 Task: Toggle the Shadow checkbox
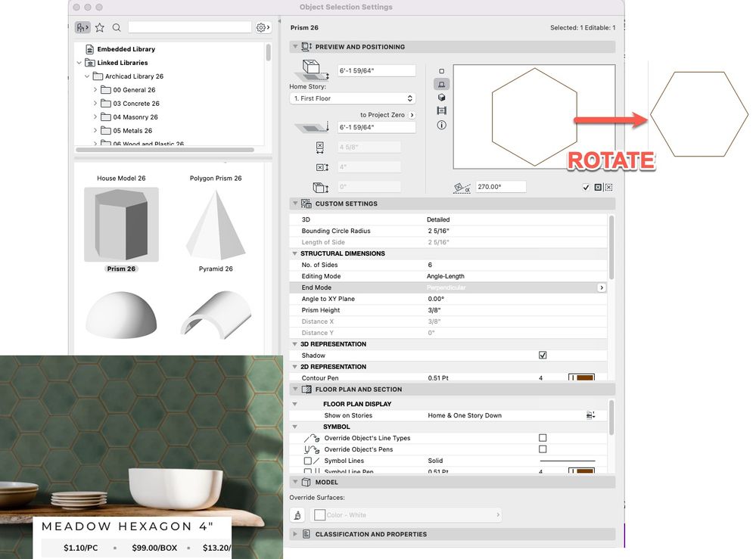(x=542, y=355)
